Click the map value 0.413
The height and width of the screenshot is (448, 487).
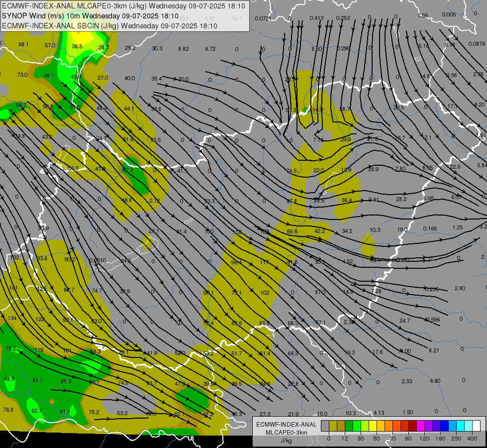pyautogui.click(x=316, y=18)
